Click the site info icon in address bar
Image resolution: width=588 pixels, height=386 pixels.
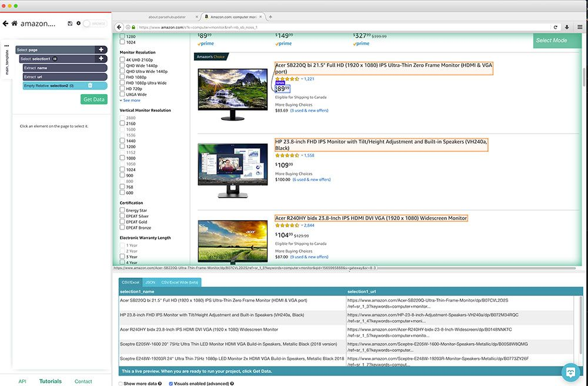click(128, 27)
